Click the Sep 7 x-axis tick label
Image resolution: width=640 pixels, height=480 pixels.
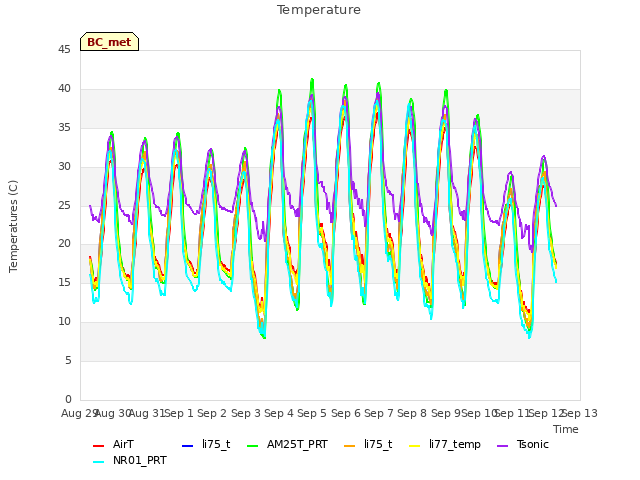(379, 413)
